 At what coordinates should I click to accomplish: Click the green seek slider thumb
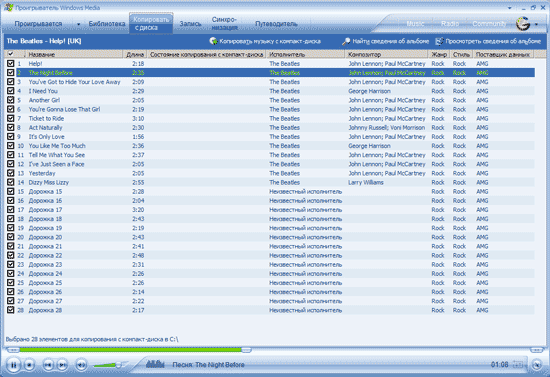(247, 350)
